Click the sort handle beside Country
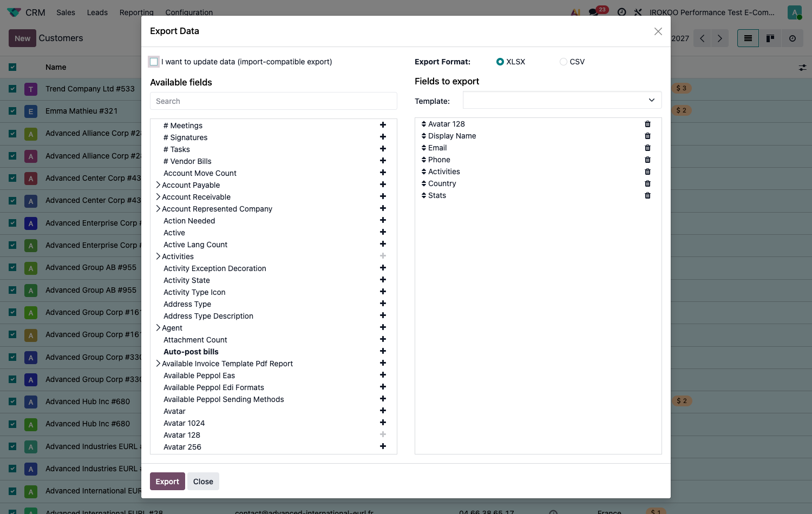Viewport: 812px width, 514px height. click(424, 183)
